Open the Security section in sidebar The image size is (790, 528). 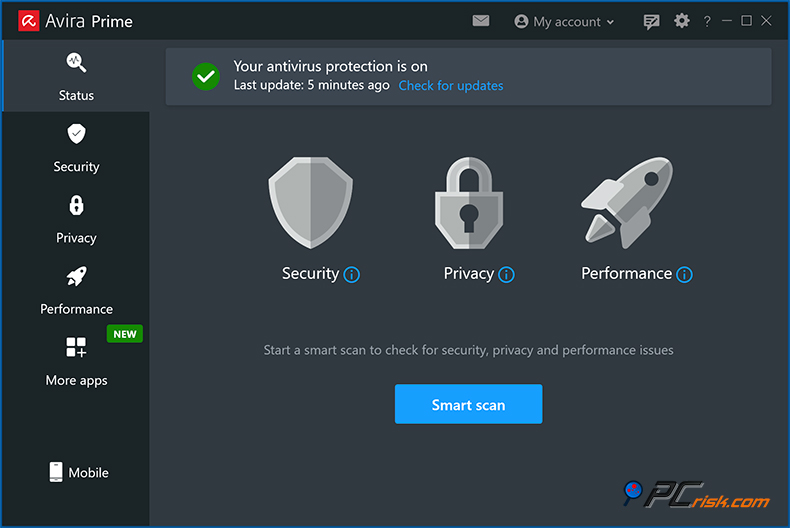[76, 148]
